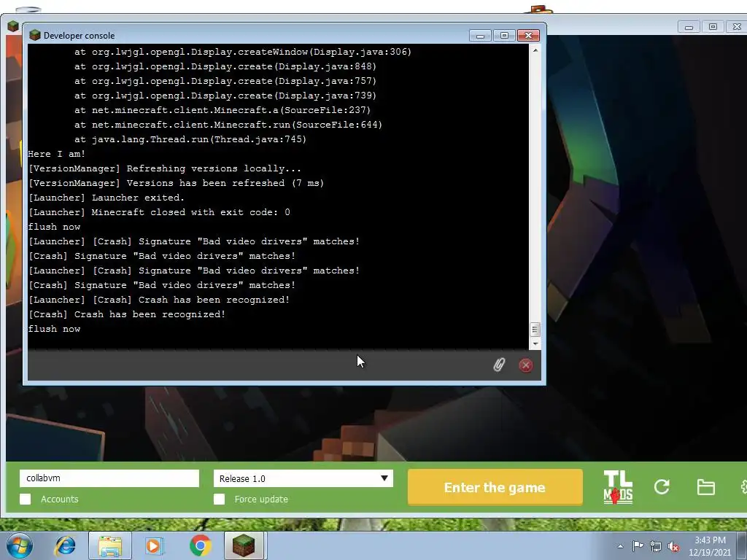Image resolution: width=747 pixels, height=560 pixels.
Task: Launch Internet Explorer from taskbar
Action: pos(65,545)
